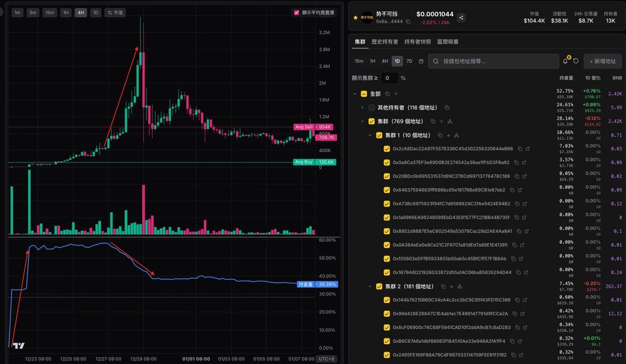
Task: Uncheck address 0x2495FE169FB8 checkbox
Action: pyautogui.click(x=387, y=355)
